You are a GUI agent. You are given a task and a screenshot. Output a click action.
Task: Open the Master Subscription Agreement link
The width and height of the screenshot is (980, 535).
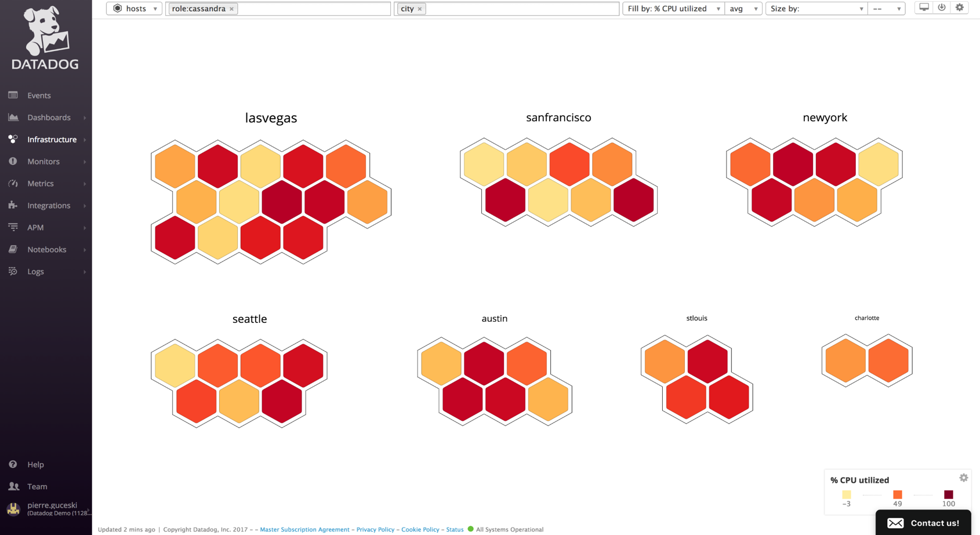click(304, 530)
